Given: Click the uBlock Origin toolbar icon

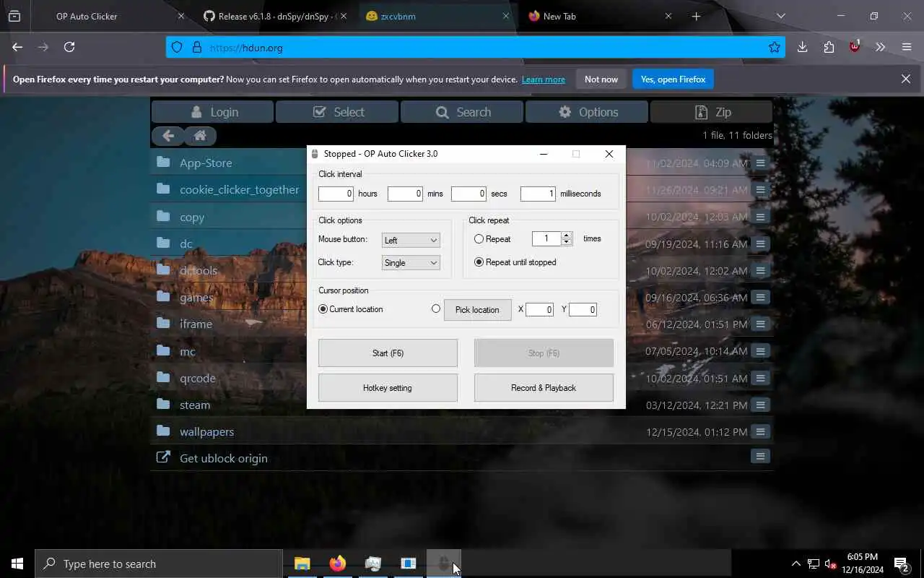Looking at the screenshot, I should [x=855, y=47].
